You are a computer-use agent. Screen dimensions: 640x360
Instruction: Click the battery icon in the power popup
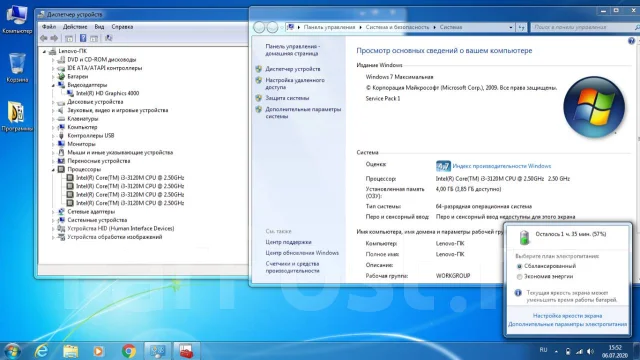click(x=524, y=237)
